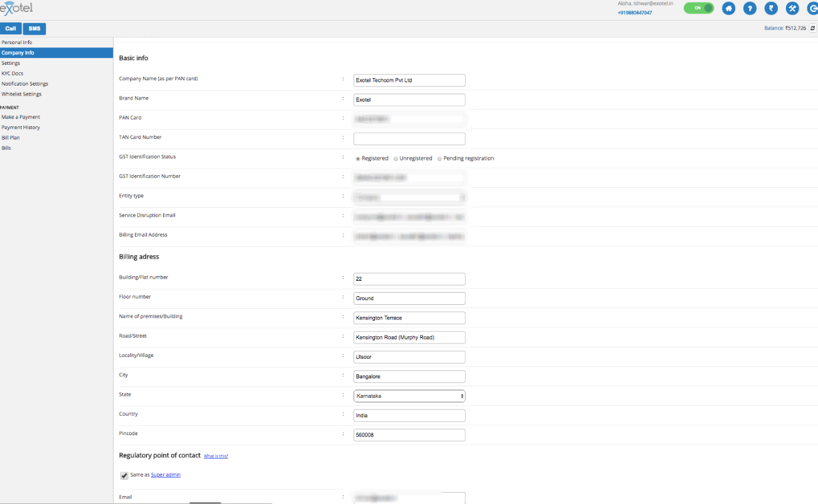This screenshot has height=504, width=818.
Task: Click the GST Identification Number field
Action: click(x=409, y=178)
